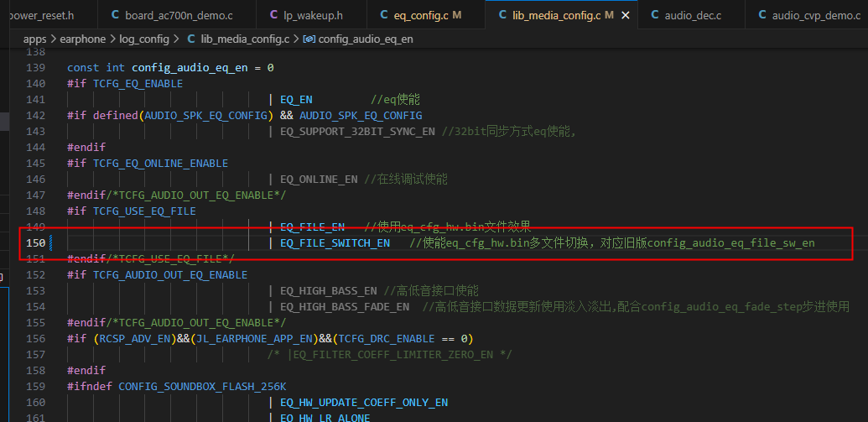Click EQ_HIGH_BASS_FADE_EN on line 154
This screenshot has height=422, width=868.
(345, 307)
